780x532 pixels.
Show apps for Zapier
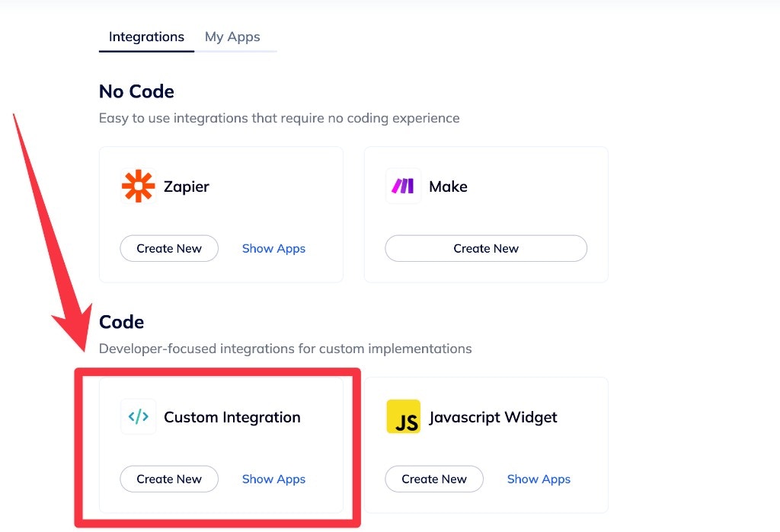coord(273,248)
